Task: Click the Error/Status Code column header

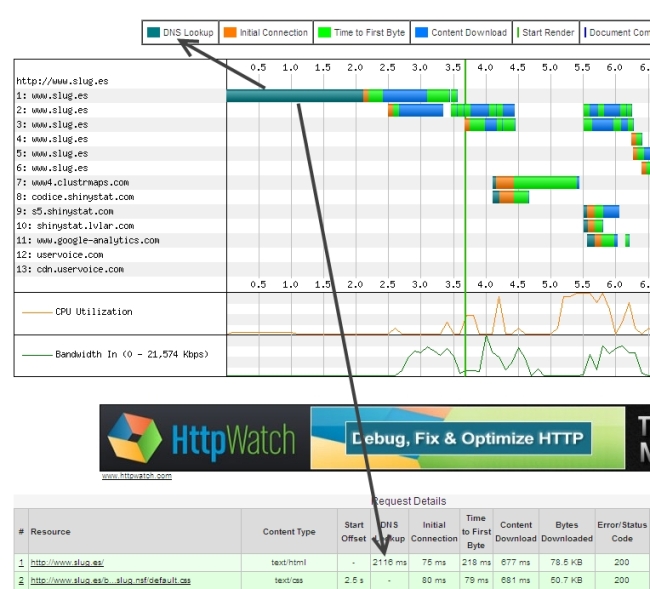Action: coord(622,531)
